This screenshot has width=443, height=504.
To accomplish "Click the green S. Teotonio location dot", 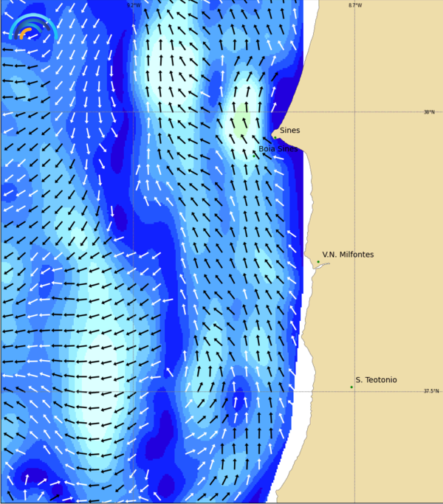I will 351,387.
